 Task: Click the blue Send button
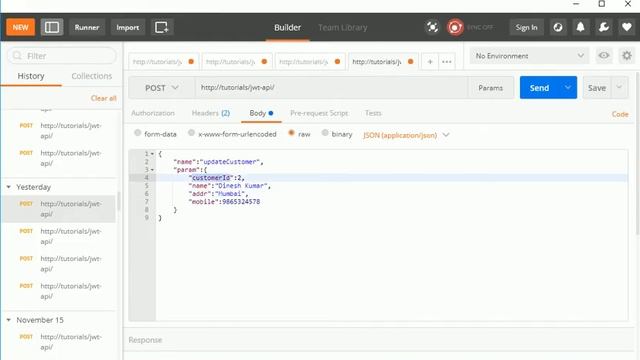click(x=539, y=88)
